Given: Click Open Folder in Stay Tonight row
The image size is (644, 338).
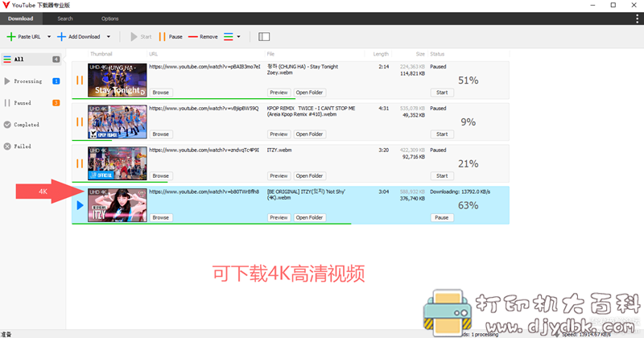Looking at the screenshot, I should tap(309, 93).
